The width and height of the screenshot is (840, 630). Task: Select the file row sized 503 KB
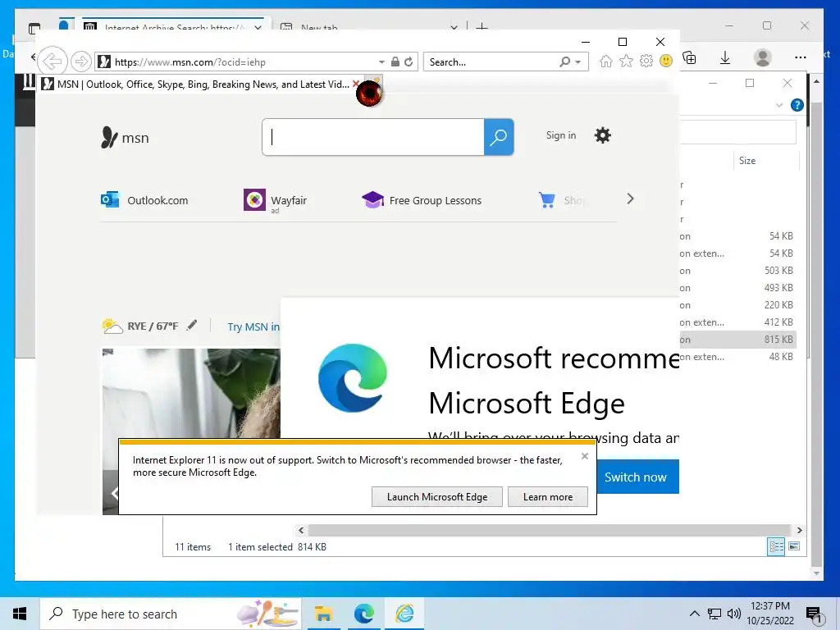click(x=737, y=271)
